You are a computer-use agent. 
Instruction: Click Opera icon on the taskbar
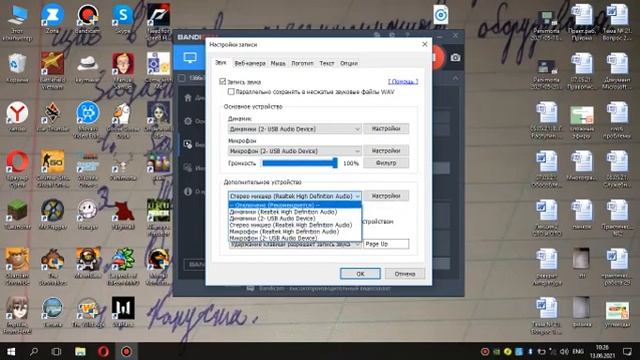(103, 351)
